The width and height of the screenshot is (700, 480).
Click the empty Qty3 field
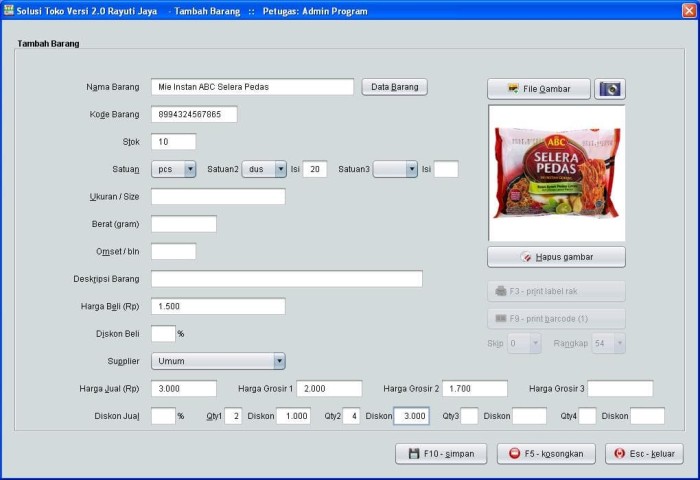pyautogui.click(x=469, y=416)
